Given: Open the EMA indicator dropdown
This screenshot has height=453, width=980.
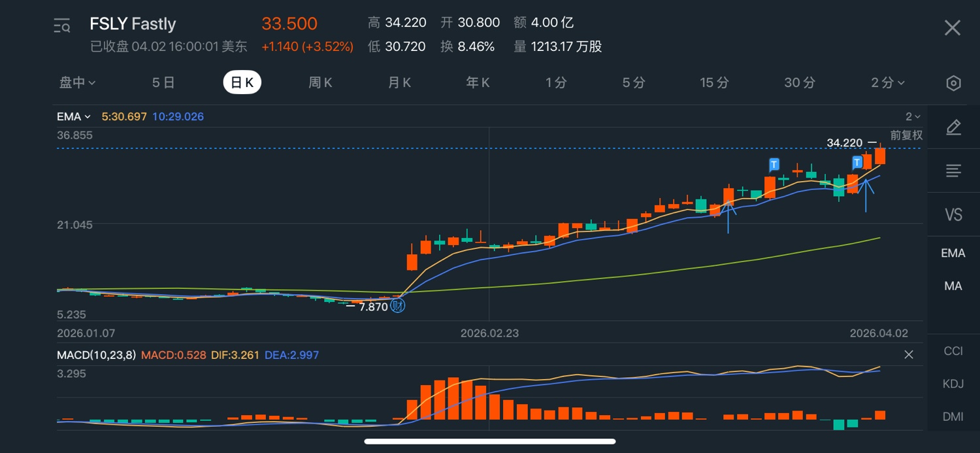Looking at the screenshot, I should [x=73, y=117].
